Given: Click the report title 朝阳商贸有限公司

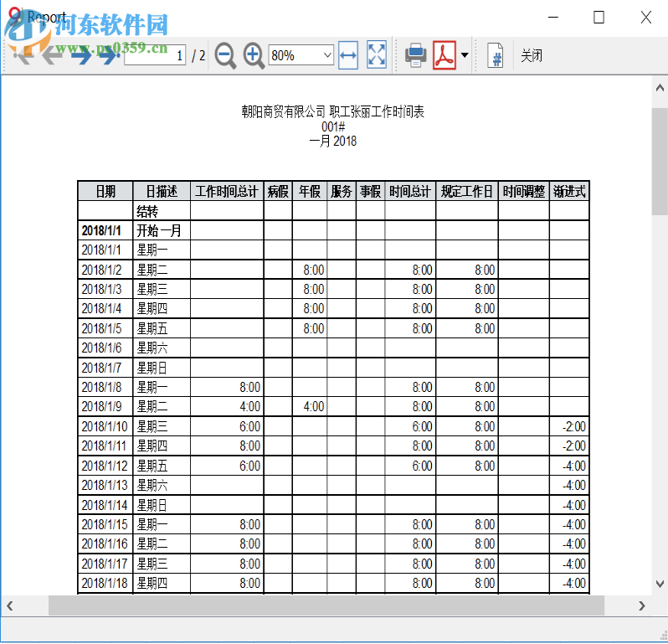Looking at the screenshot, I should (283, 111).
